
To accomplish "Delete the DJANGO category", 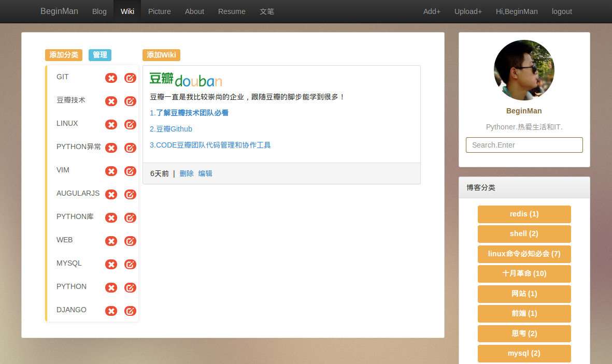I will pos(111,311).
